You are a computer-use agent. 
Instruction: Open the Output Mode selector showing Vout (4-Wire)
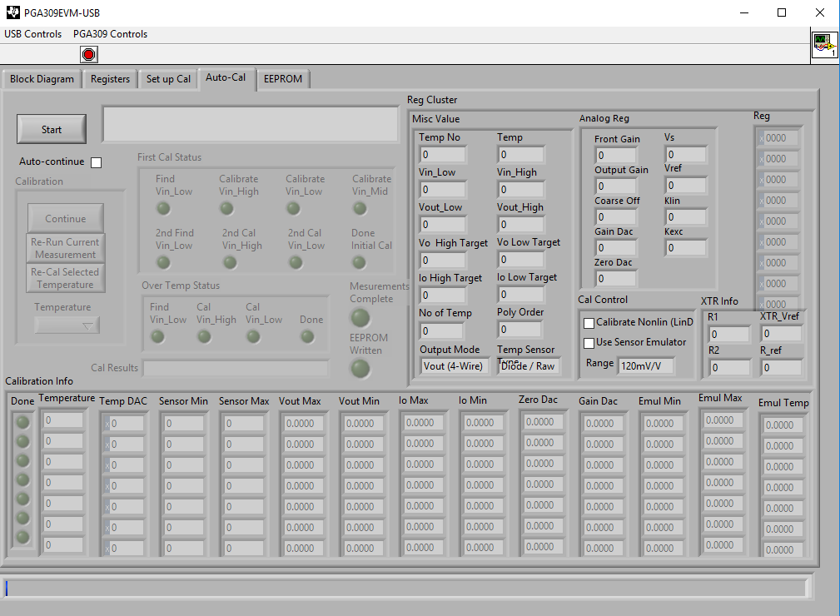click(x=454, y=366)
